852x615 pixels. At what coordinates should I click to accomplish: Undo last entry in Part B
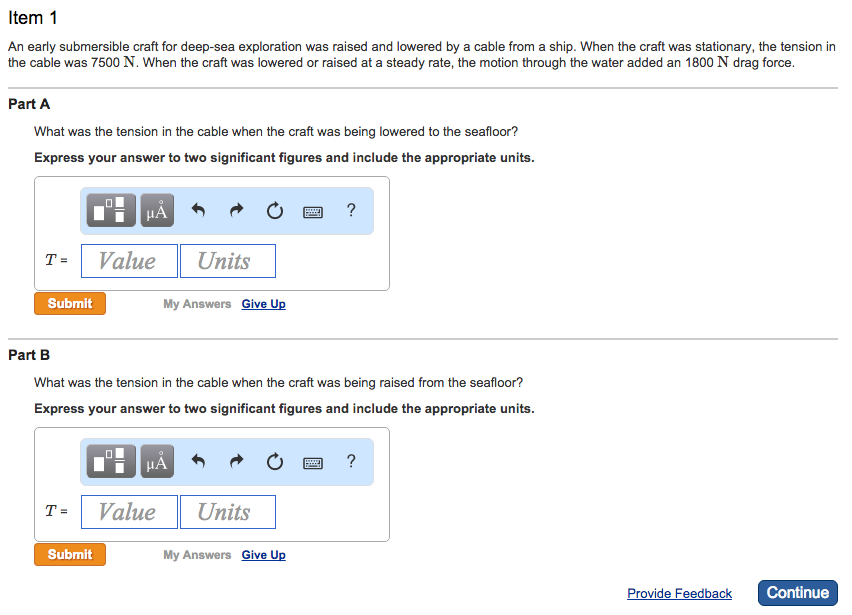click(198, 461)
